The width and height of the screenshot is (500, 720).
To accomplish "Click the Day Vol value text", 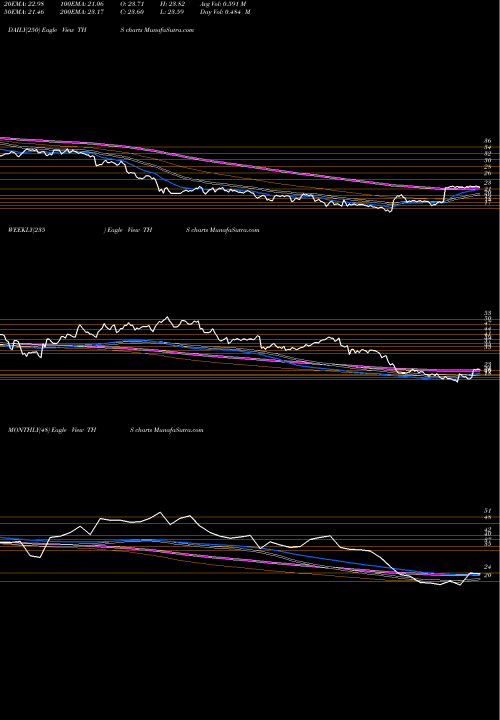I will [225, 12].
